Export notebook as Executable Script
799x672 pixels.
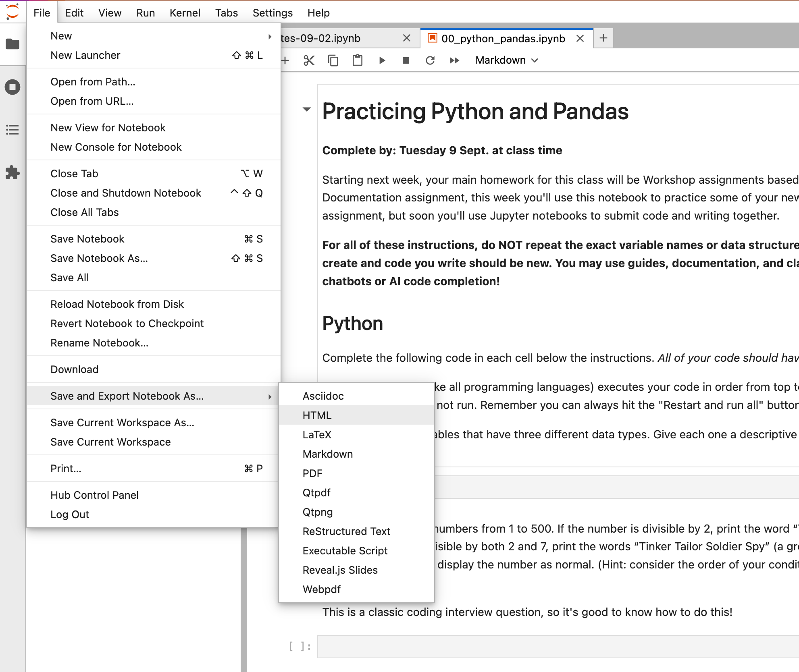pos(356,551)
